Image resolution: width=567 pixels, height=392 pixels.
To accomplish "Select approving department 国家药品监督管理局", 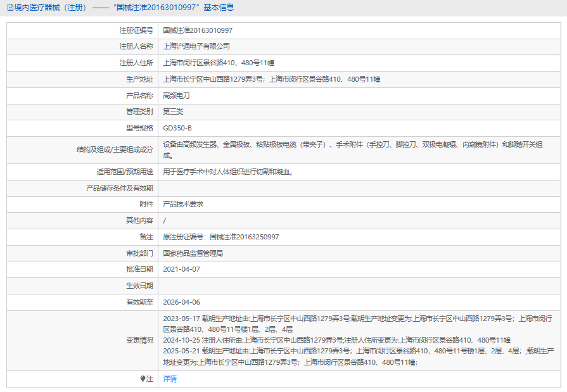I will pos(193,253).
